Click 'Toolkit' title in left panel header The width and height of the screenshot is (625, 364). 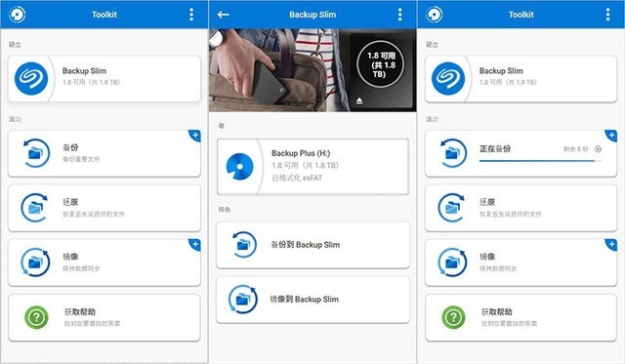coord(104,15)
